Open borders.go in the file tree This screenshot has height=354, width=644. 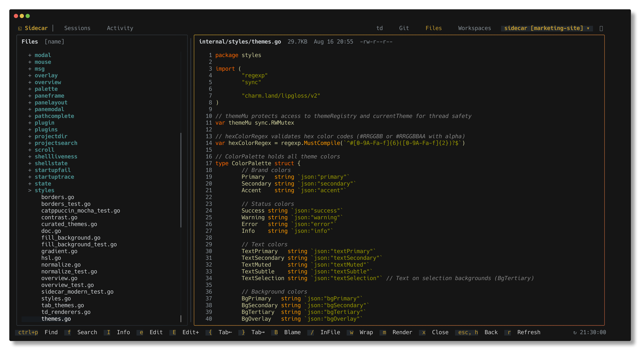57,197
